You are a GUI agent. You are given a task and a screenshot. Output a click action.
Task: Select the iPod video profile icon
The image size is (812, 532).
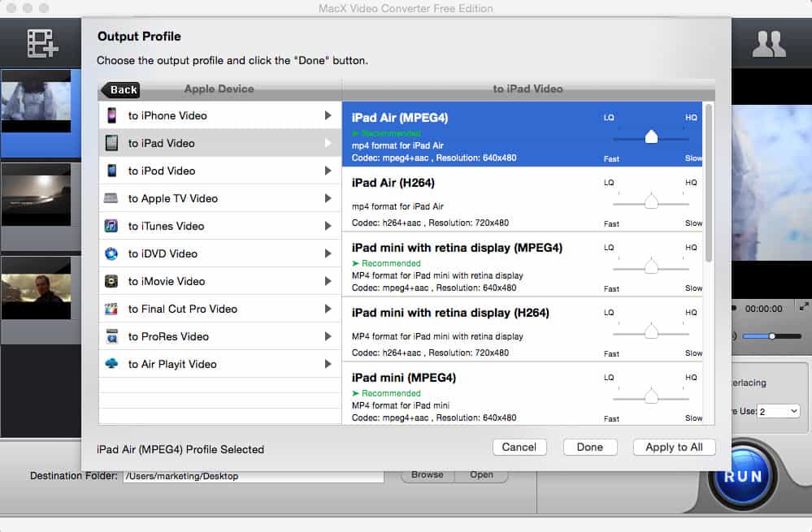111,171
